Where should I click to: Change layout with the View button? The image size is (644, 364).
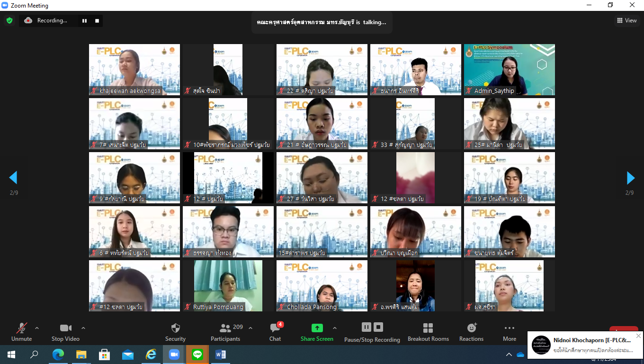(x=626, y=20)
